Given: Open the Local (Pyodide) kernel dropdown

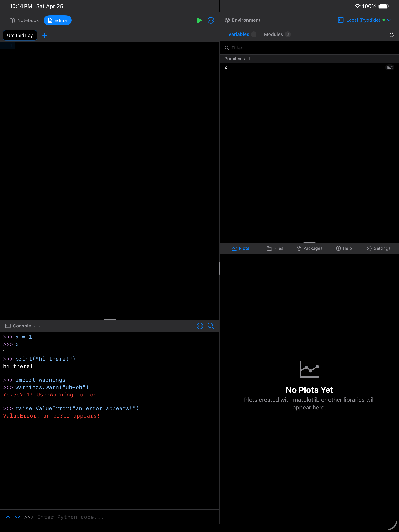Looking at the screenshot, I should (364, 20).
